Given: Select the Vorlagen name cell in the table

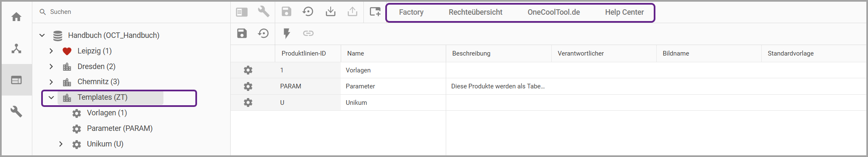Looking at the screenshot, I should pos(393,70).
